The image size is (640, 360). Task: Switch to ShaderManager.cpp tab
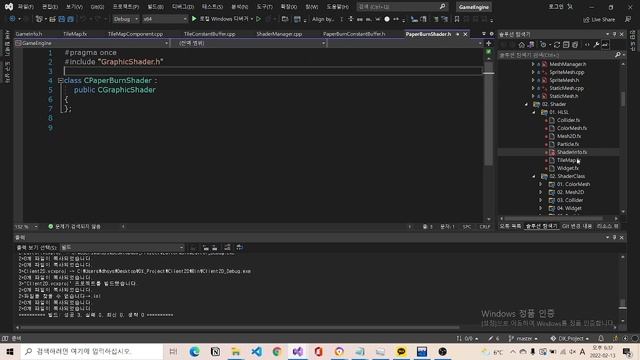coord(279,34)
